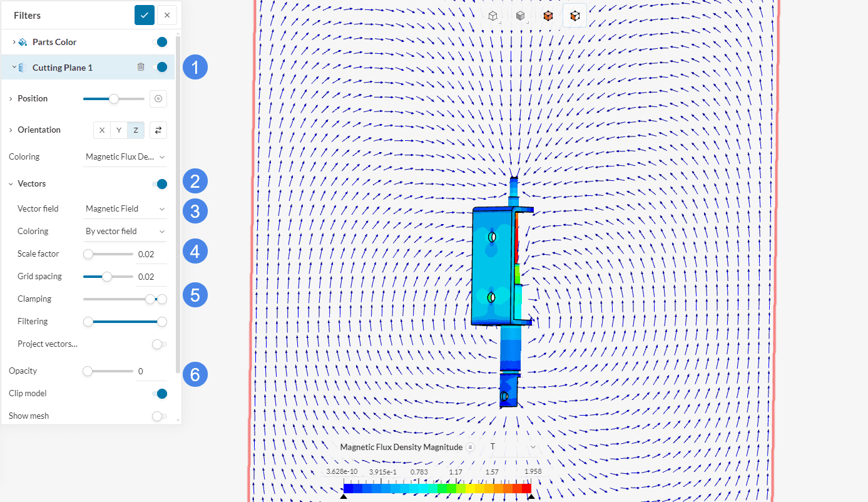Disable the Clip model toggle

tap(160, 394)
